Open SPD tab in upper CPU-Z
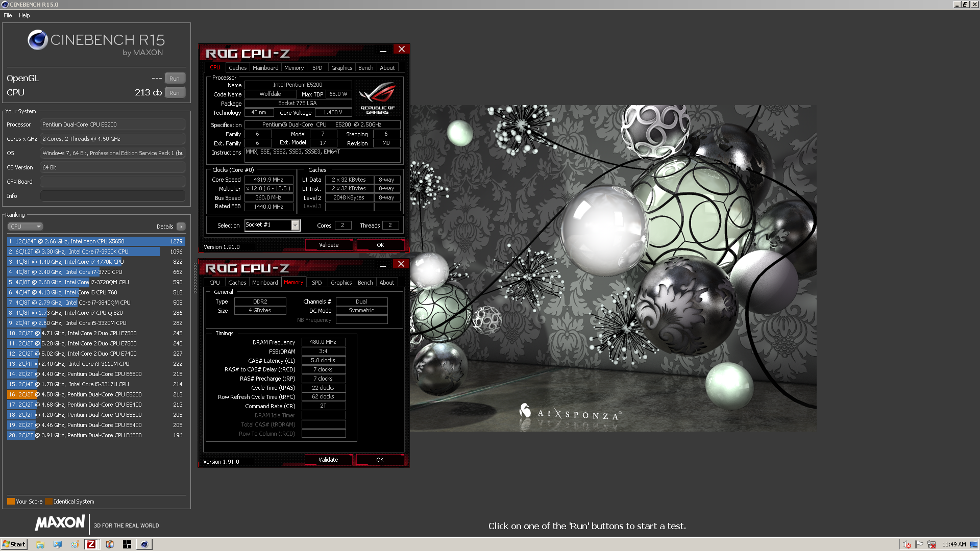This screenshot has height=551, width=980. pyautogui.click(x=317, y=68)
